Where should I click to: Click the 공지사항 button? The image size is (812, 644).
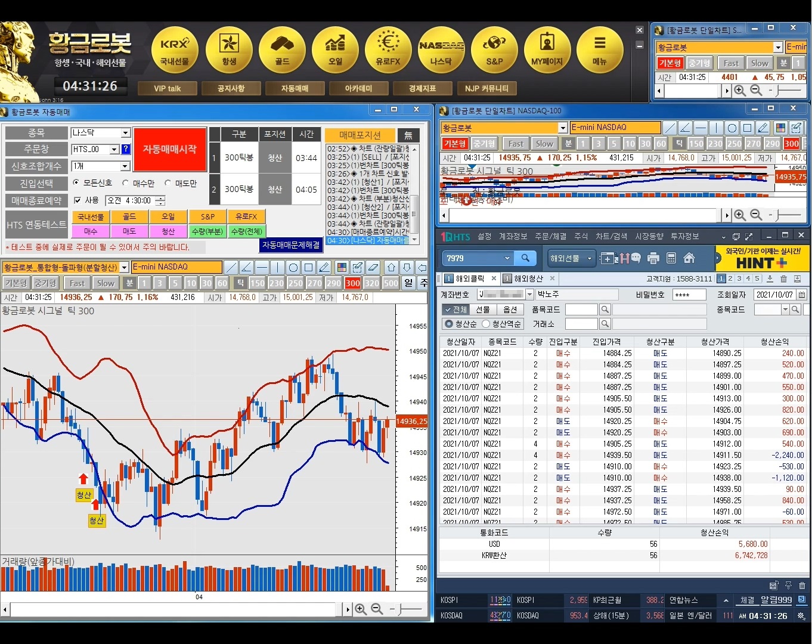pos(231,88)
